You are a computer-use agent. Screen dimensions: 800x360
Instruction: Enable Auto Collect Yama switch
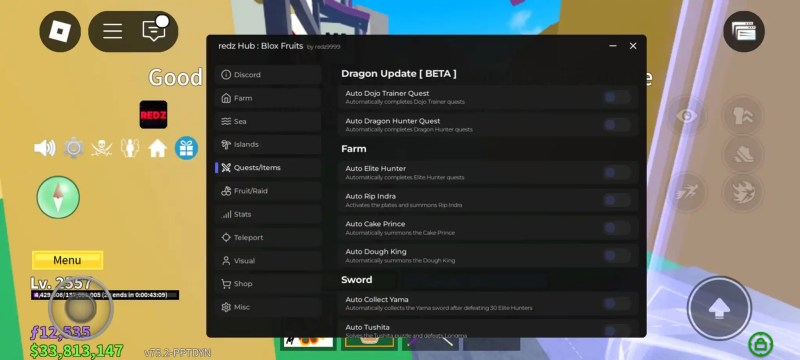616,303
